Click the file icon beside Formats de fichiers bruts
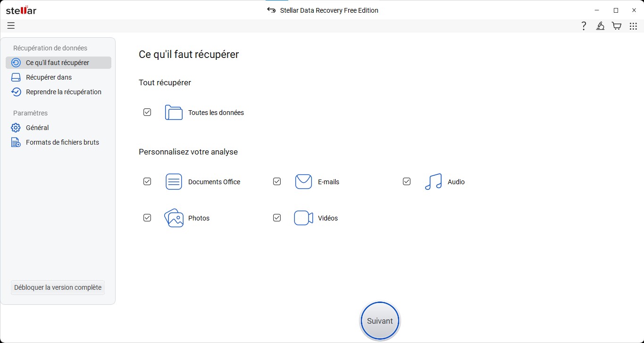The height and width of the screenshot is (343, 644). (x=16, y=142)
